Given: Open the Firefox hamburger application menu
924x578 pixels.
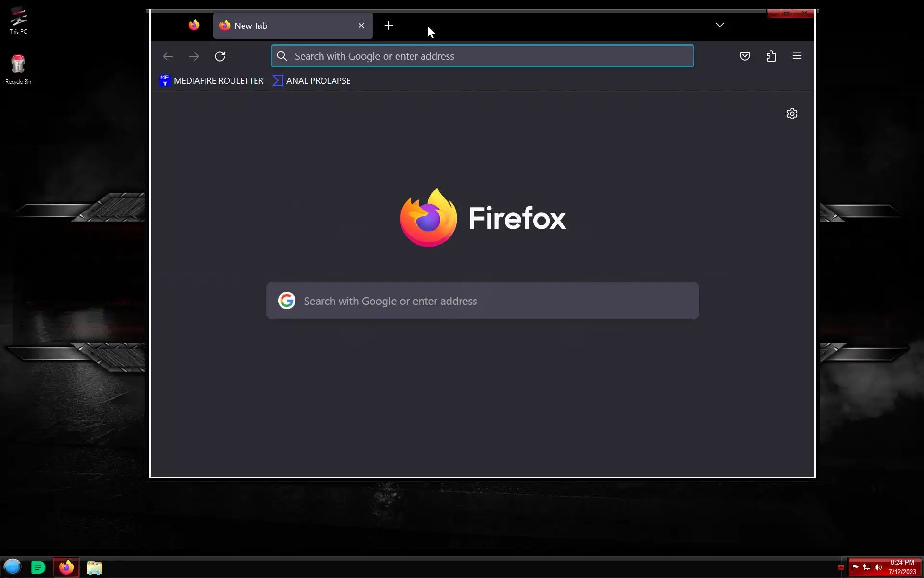Looking at the screenshot, I should [796, 56].
